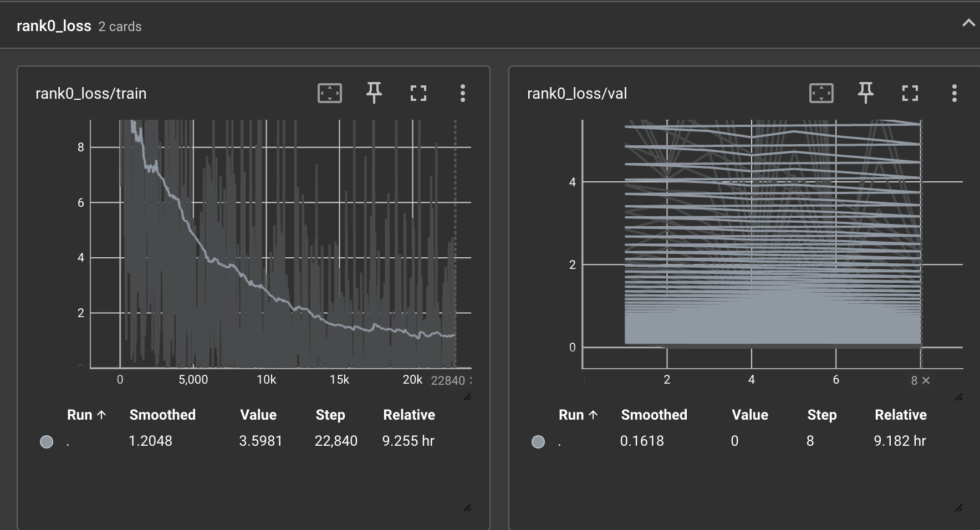980x530 pixels.
Task: Fit domain to data in train chart
Action: [329, 93]
